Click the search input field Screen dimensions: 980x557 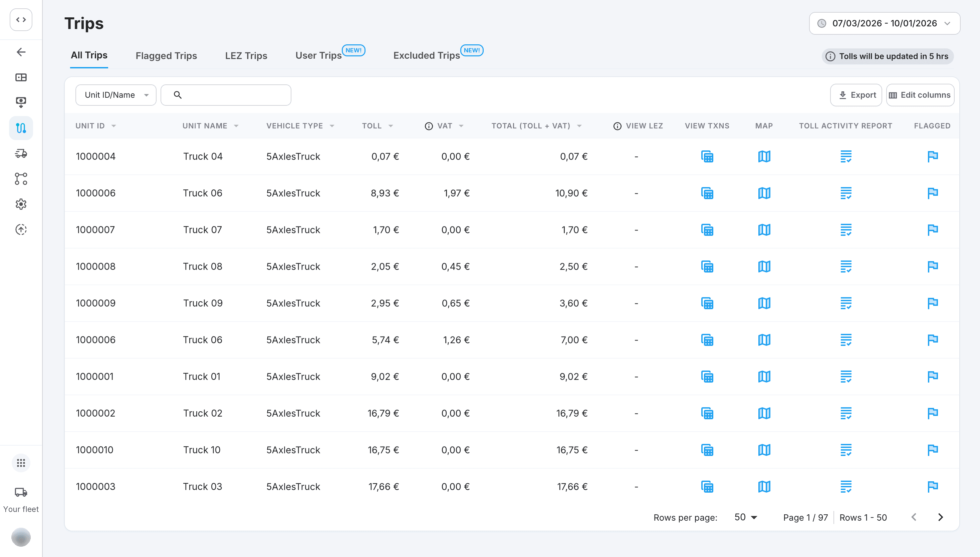[x=226, y=95]
